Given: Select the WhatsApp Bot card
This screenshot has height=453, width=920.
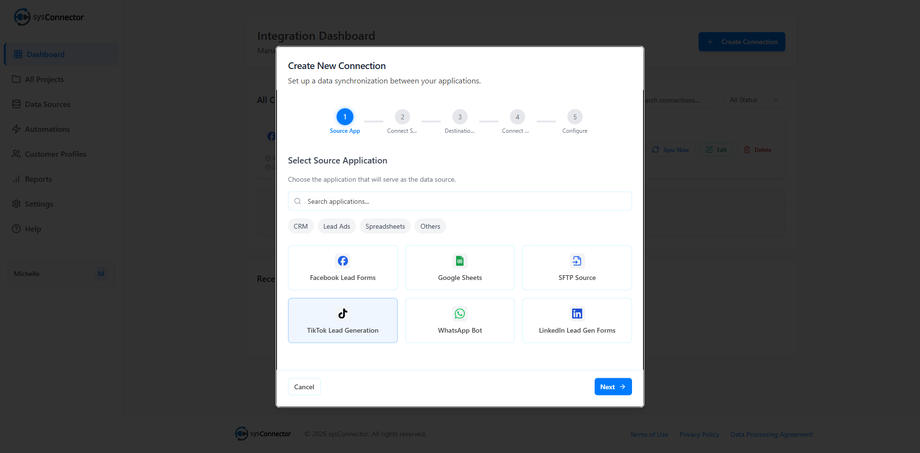Looking at the screenshot, I should coord(459,320).
